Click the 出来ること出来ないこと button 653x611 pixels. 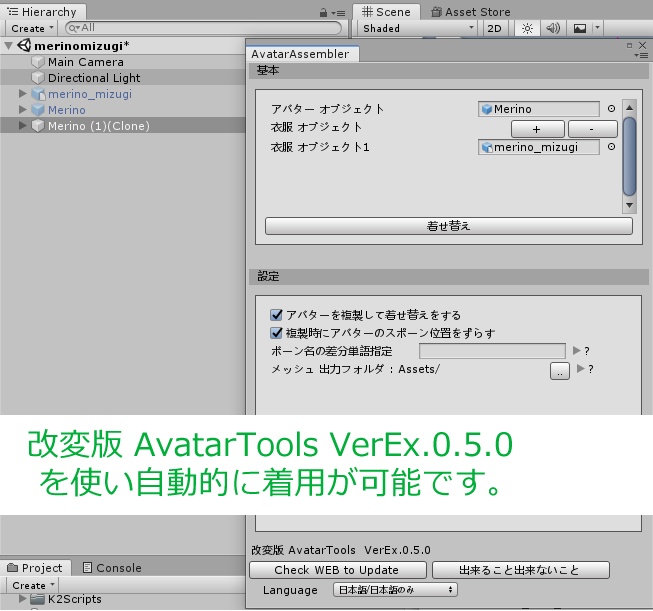[521, 570]
